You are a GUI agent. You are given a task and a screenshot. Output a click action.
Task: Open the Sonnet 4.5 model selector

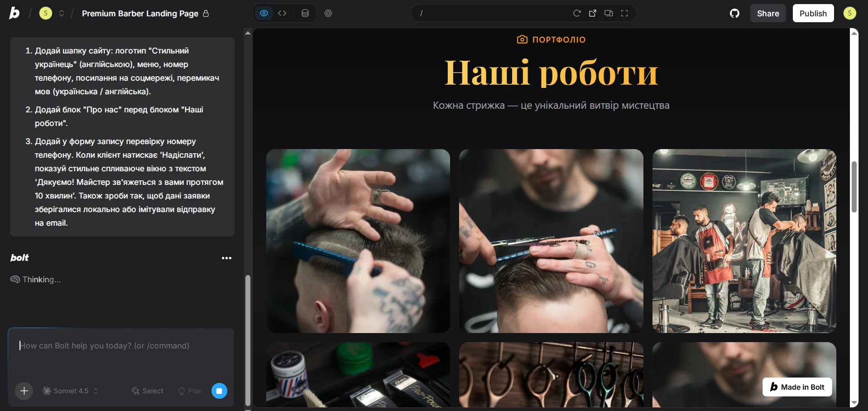click(69, 391)
